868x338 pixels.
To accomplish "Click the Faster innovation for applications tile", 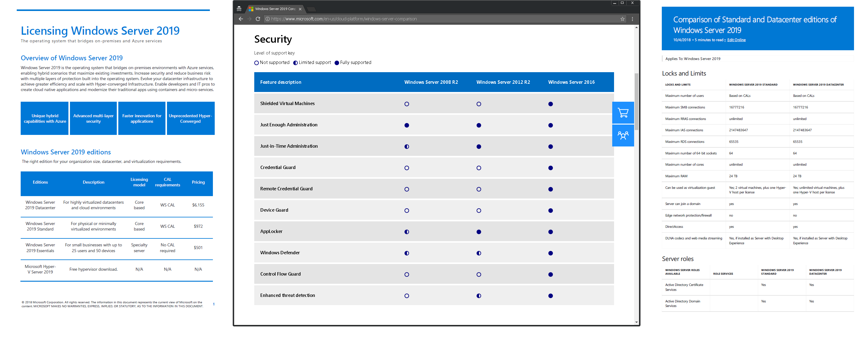I will point(141,118).
